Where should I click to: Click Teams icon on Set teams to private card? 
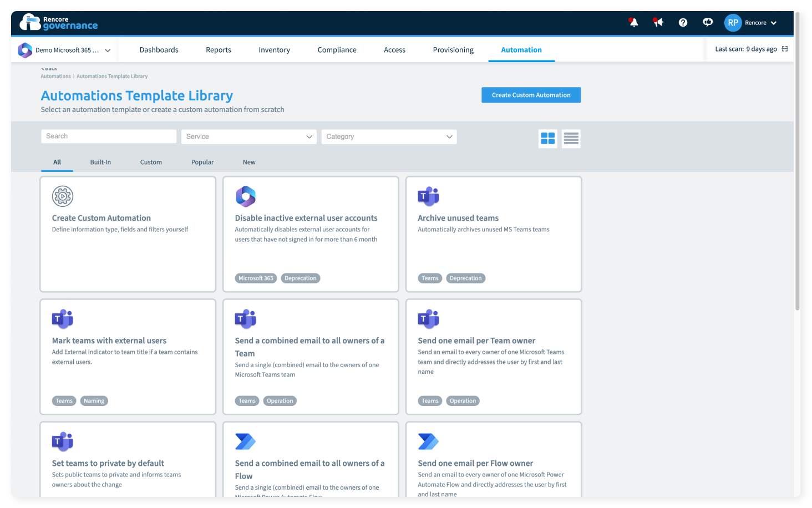pyautogui.click(x=63, y=441)
